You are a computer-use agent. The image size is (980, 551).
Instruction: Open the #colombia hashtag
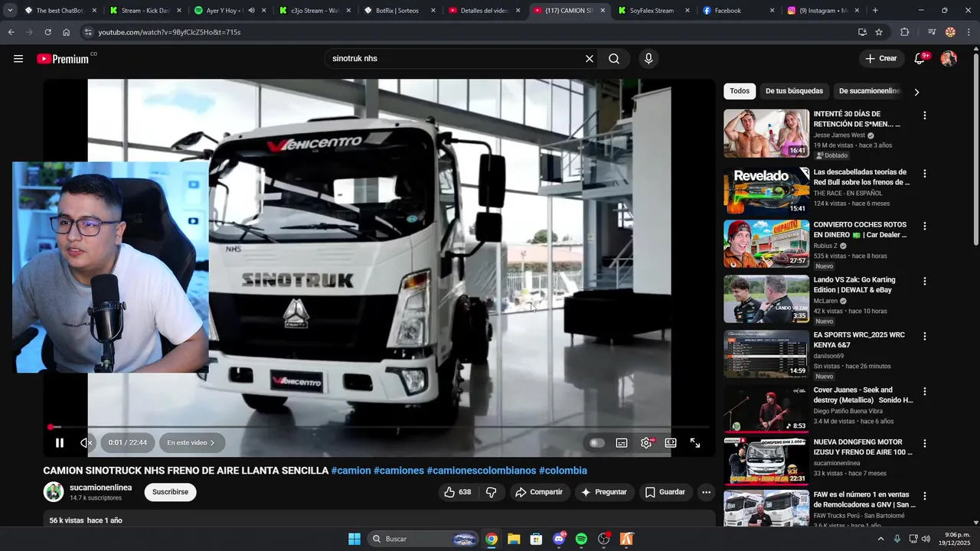(563, 471)
